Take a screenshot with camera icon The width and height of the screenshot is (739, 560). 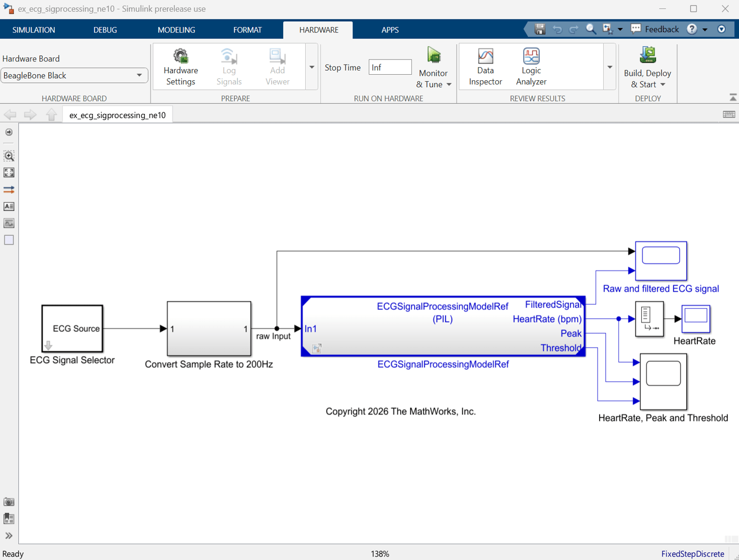[x=9, y=502]
